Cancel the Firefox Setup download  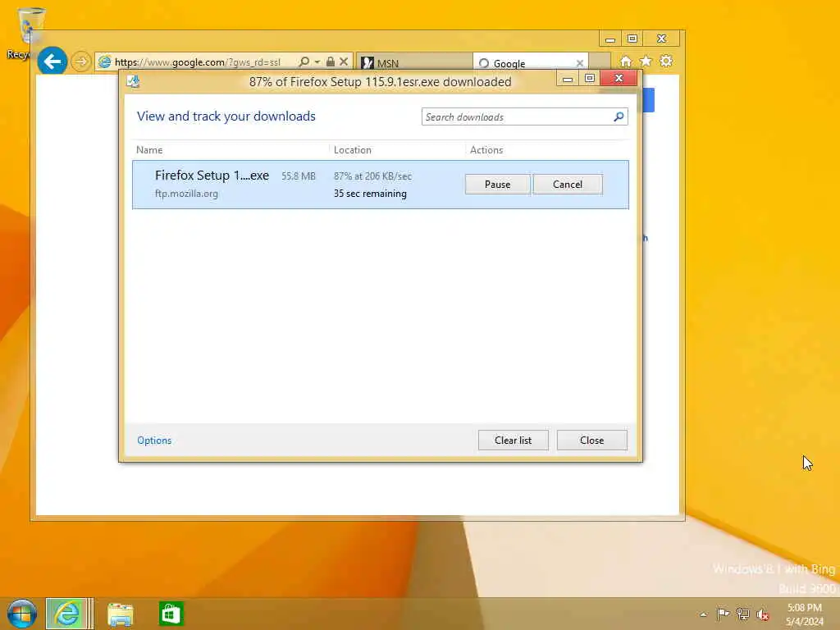(x=568, y=185)
